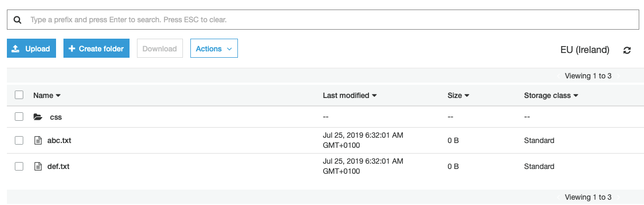Toggle the select-all checkbox in header
The width and height of the screenshot is (644, 205).
tap(19, 95)
